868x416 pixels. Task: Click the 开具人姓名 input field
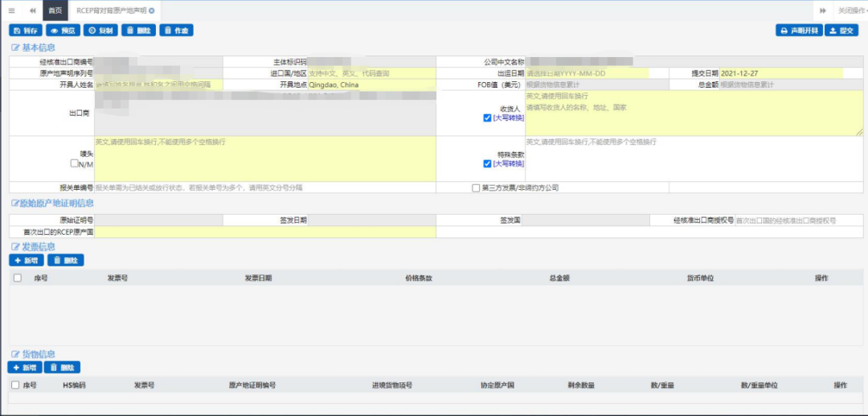click(x=158, y=84)
